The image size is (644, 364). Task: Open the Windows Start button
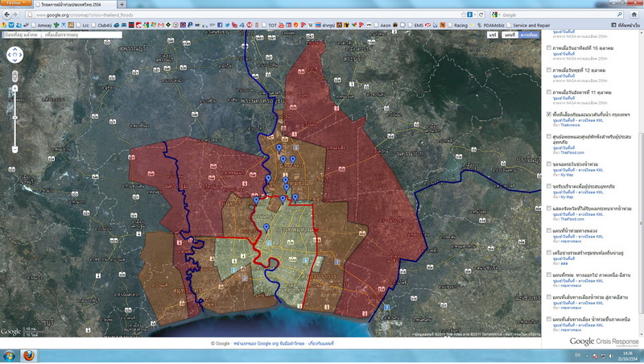coord(9,356)
